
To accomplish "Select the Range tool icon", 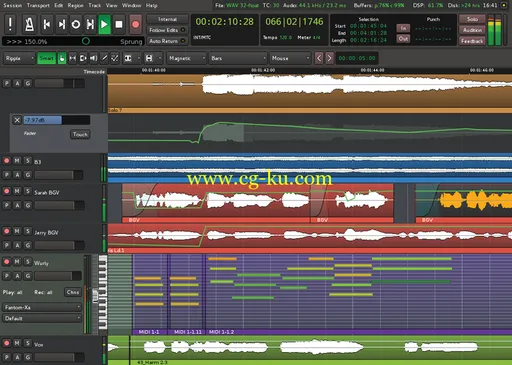I will click(x=72, y=58).
